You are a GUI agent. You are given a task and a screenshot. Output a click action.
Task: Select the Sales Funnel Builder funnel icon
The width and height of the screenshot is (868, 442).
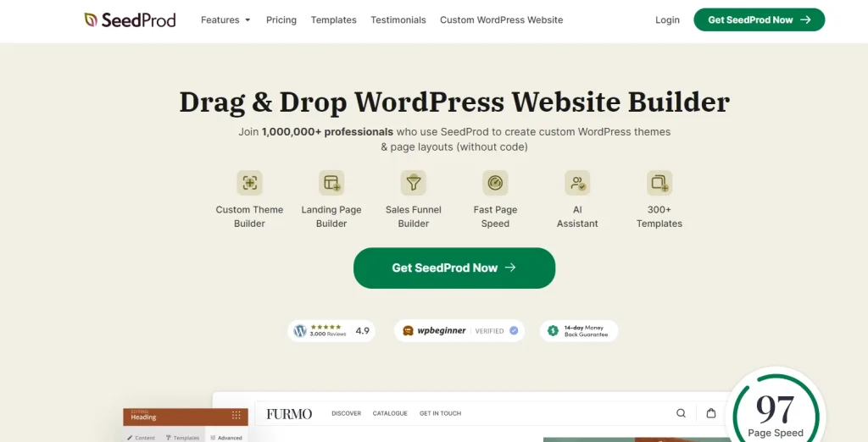(x=414, y=183)
